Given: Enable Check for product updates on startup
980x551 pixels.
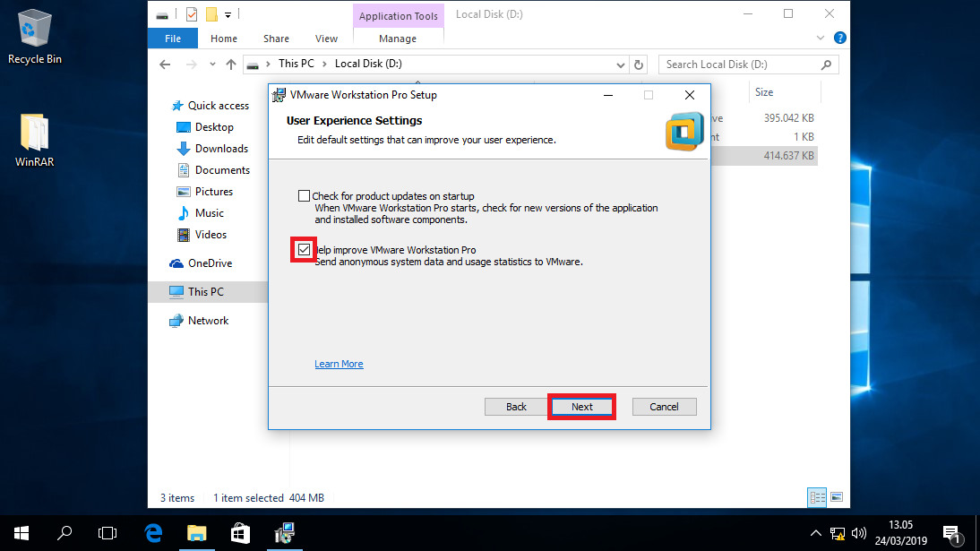Looking at the screenshot, I should tap(304, 195).
